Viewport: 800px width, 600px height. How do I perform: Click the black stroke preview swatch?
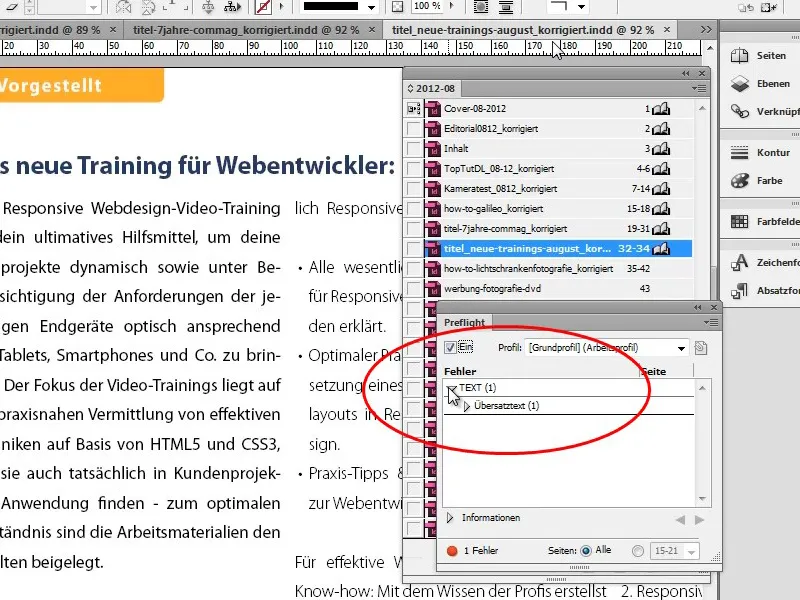(x=331, y=6)
